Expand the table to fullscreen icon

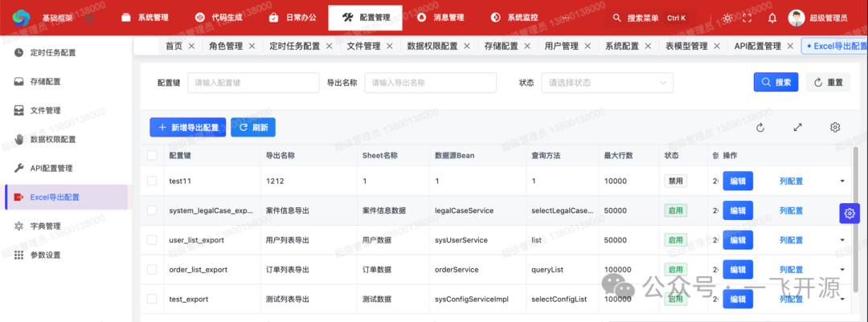pyautogui.click(x=798, y=127)
